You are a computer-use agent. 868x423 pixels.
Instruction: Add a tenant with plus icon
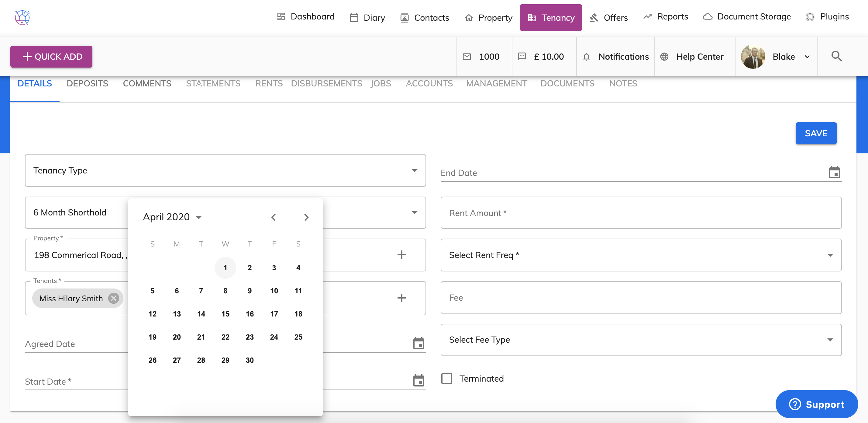pos(401,298)
